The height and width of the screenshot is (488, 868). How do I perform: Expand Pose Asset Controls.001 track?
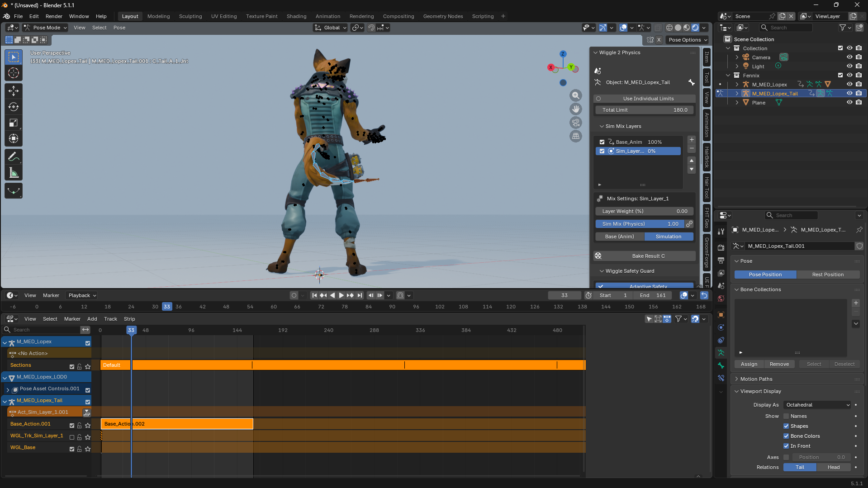(8, 389)
